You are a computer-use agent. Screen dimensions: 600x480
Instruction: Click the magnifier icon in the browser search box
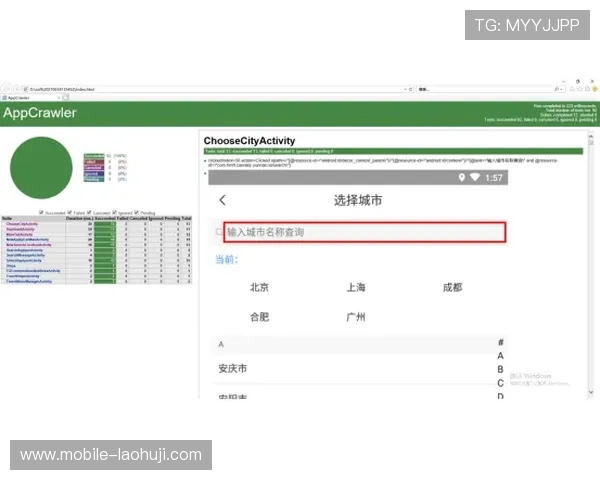[557, 89]
